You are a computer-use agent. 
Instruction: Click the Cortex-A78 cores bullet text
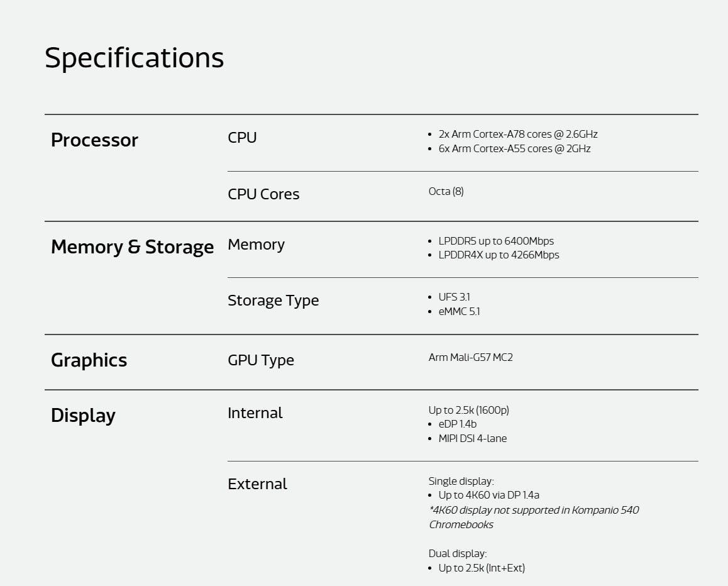click(518, 134)
